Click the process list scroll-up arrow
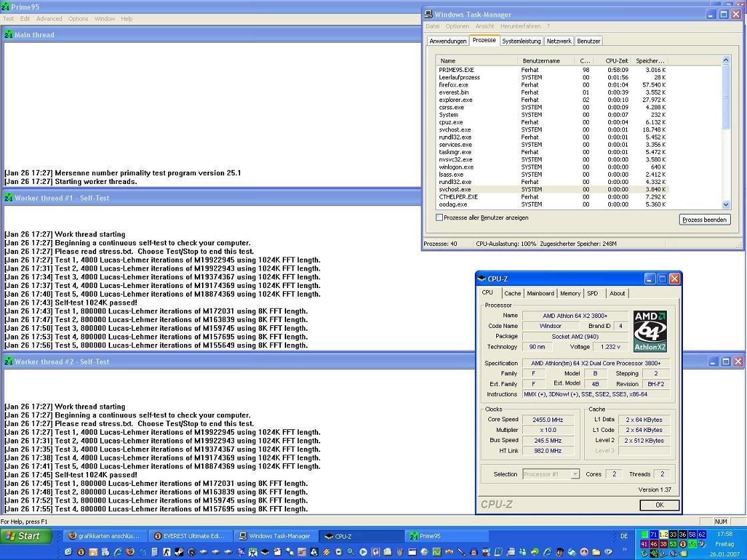 726,61
